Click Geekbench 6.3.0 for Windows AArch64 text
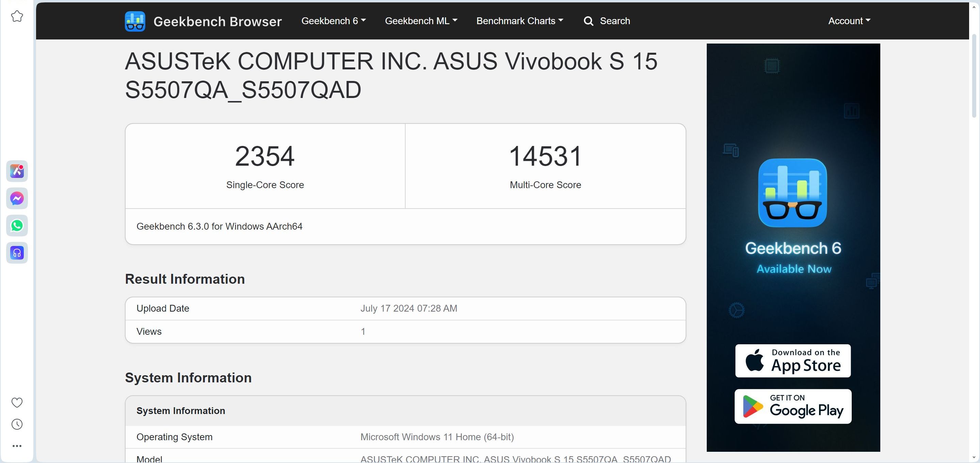 tap(219, 226)
